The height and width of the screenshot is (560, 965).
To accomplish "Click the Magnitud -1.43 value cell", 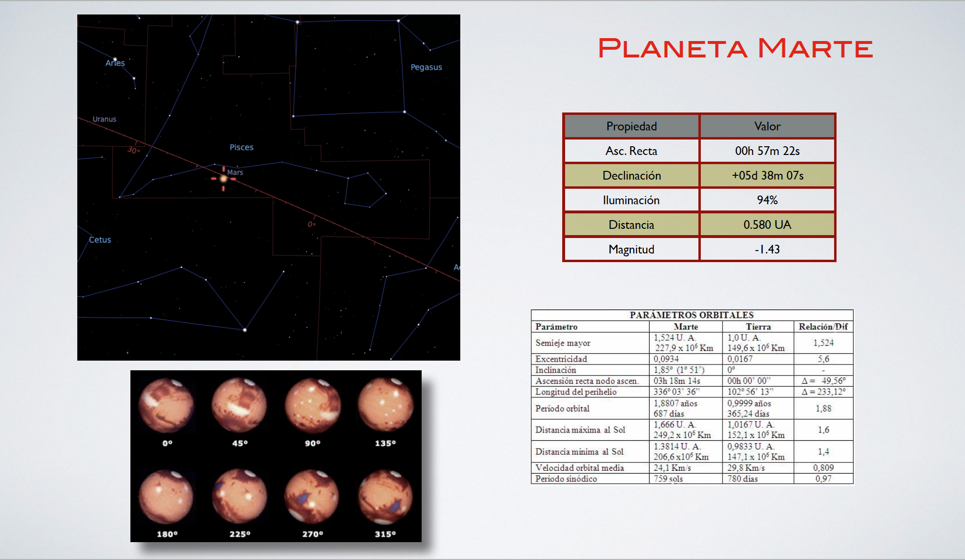I will click(x=767, y=250).
